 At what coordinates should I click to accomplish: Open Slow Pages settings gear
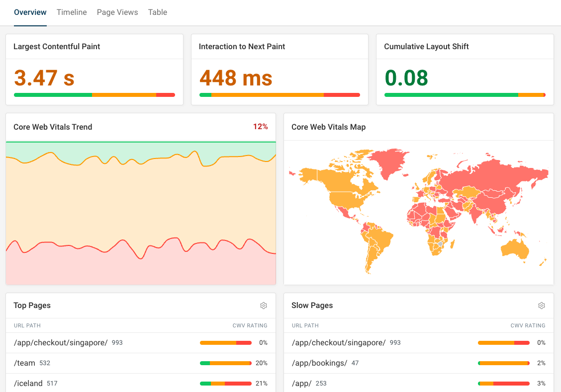(x=542, y=306)
